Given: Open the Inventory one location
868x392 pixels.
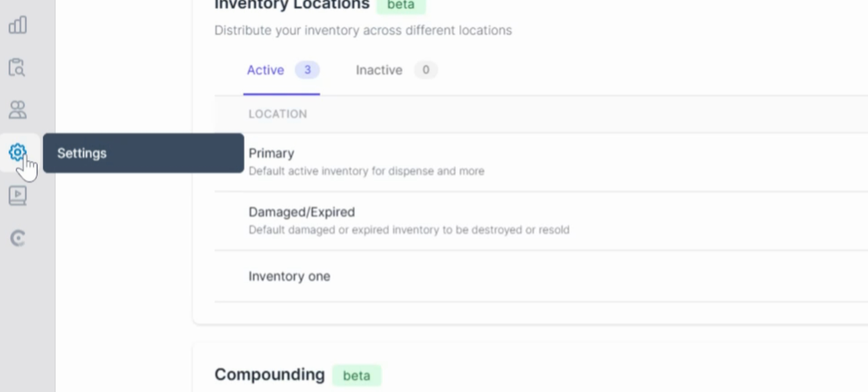Looking at the screenshot, I should pyautogui.click(x=289, y=276).
